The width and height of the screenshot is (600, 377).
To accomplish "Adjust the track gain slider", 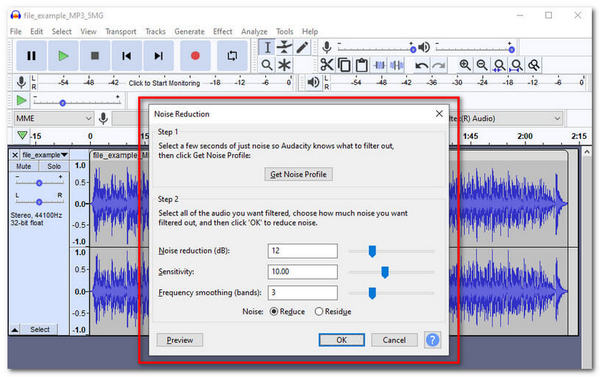I will (x=39, y=183).
